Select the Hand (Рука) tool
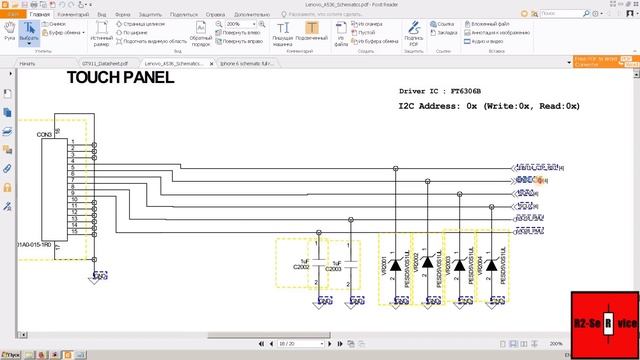 point(9,32)
